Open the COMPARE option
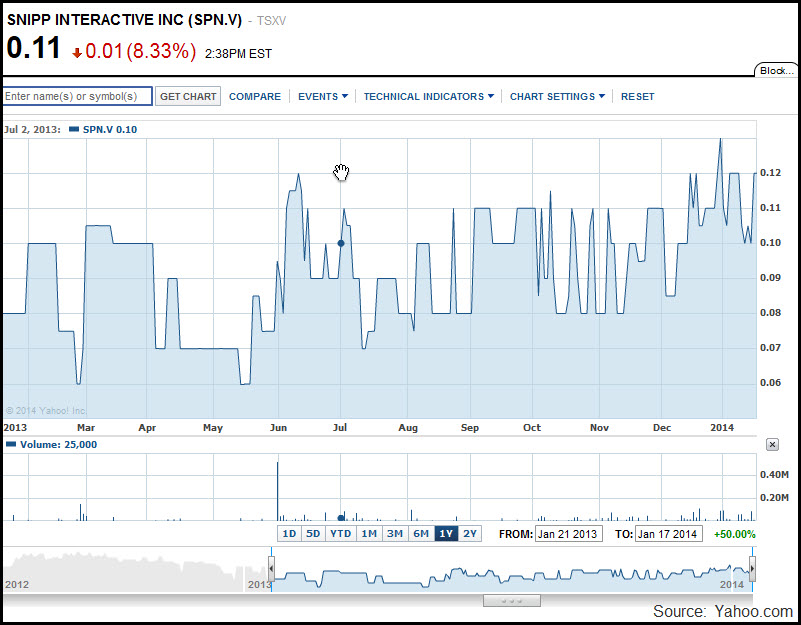801x625 pixels. click(x=255, y=97)
